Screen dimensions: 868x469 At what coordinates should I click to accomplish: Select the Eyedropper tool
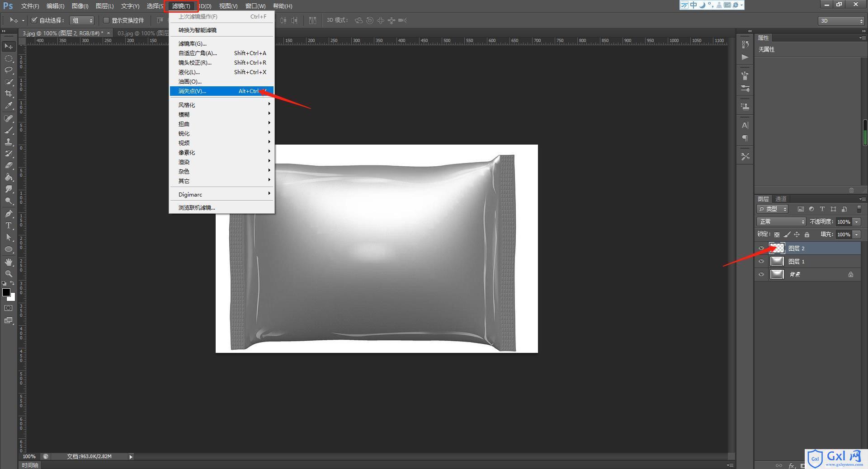coord(9,105)
